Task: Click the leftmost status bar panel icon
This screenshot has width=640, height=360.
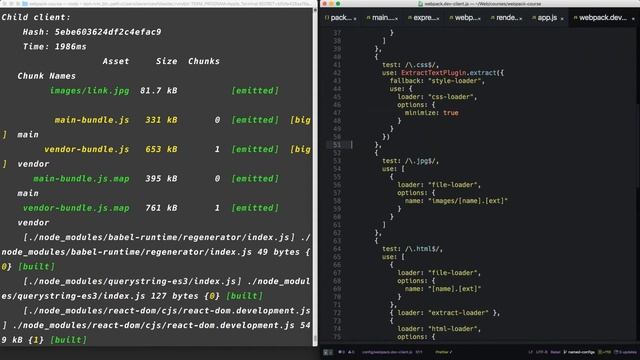Action: click(x=328, y=352)
